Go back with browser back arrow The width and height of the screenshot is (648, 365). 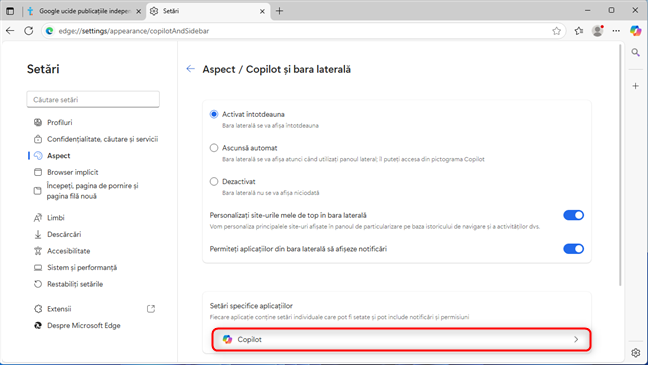(10, 31)
